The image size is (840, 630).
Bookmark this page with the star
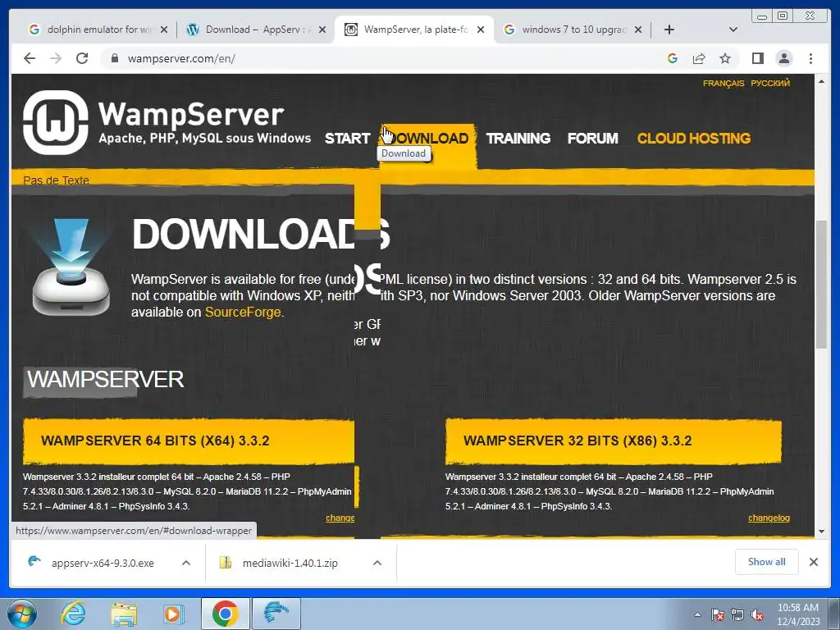(725, 58)
